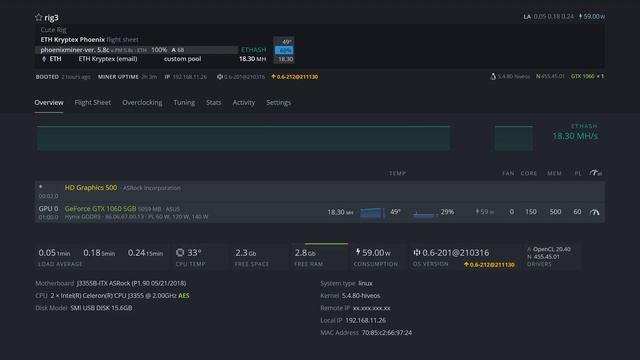Click the 0.05 1min load average

[x=54, y=253]
